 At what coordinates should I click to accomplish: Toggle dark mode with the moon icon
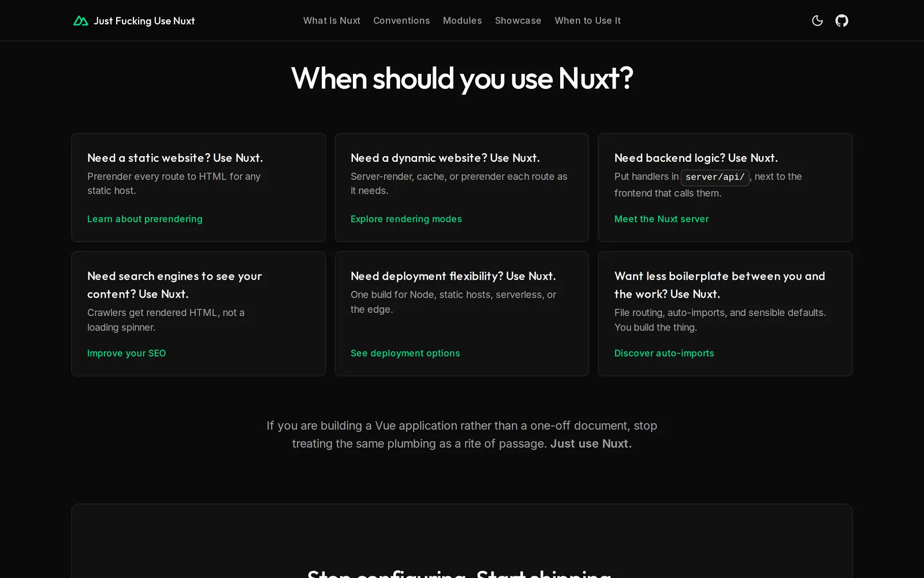pyautogui.click(x=817, y=21)
